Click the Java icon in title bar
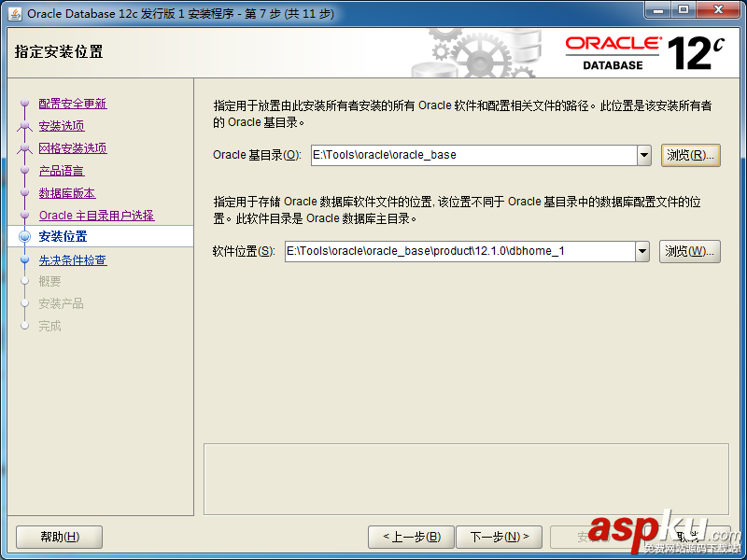The height and width of the screenshot is (560, 747). [15, 14]
